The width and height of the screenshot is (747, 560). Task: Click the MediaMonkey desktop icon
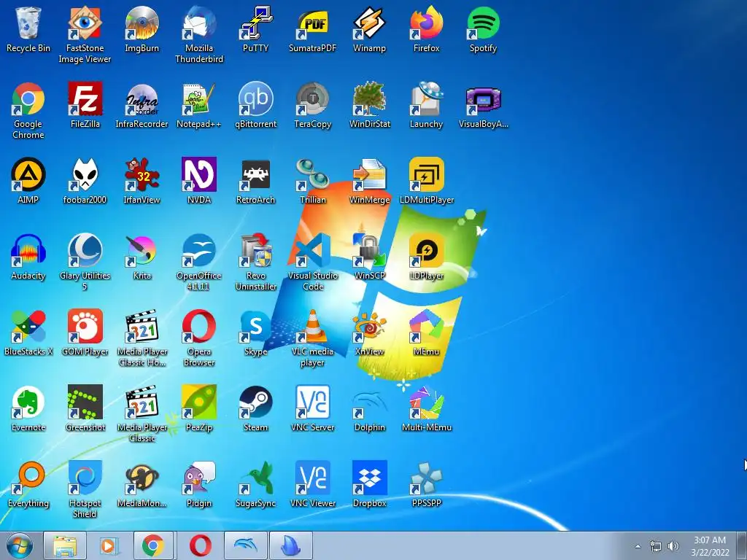tap(142, 478)
